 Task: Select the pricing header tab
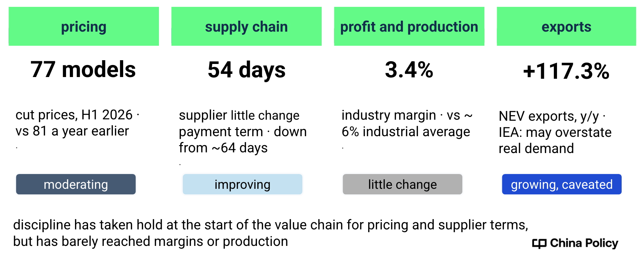[x=84, y=26]
